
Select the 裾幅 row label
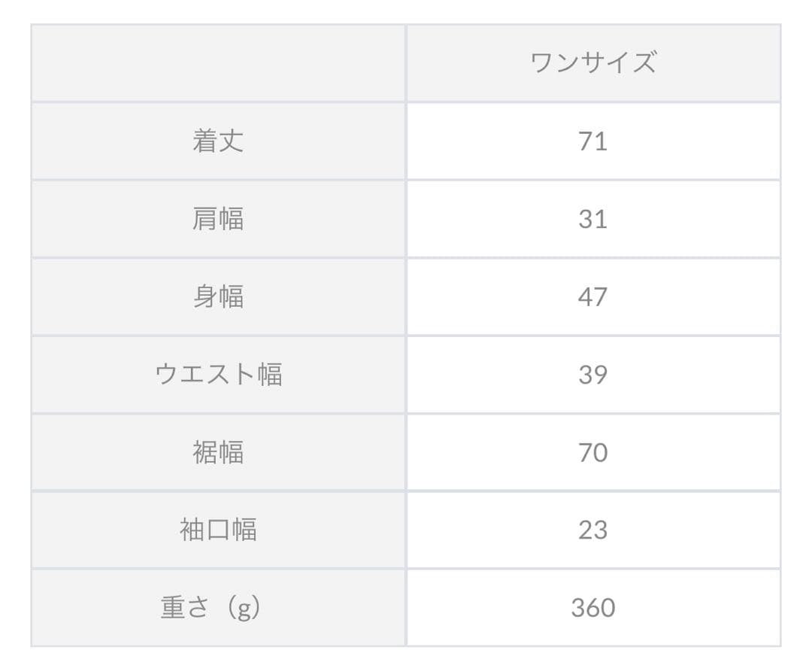click(x=218, y=452)
